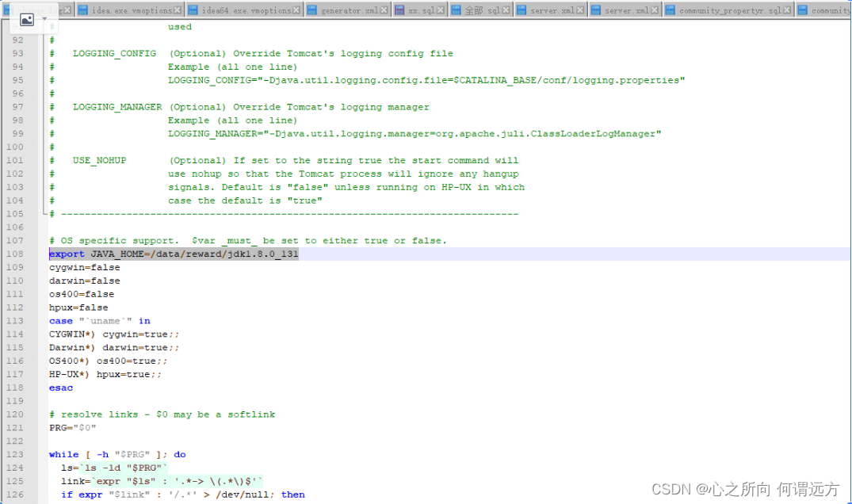Click '# resolve links' comment line
The height and width of the screenshot is (504, 852).
(x=162, y=414)
